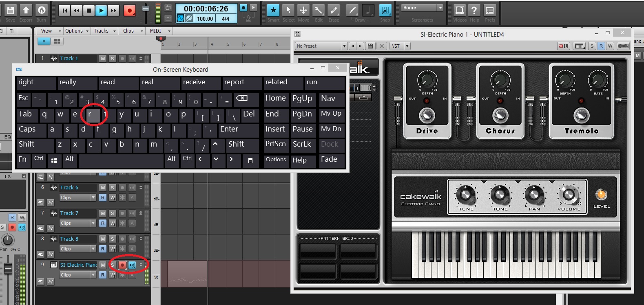This screenshot has width=644, height=305.
Task: Expand the Clips dropdown on Track 8
Action: click(x=77, y=249)
